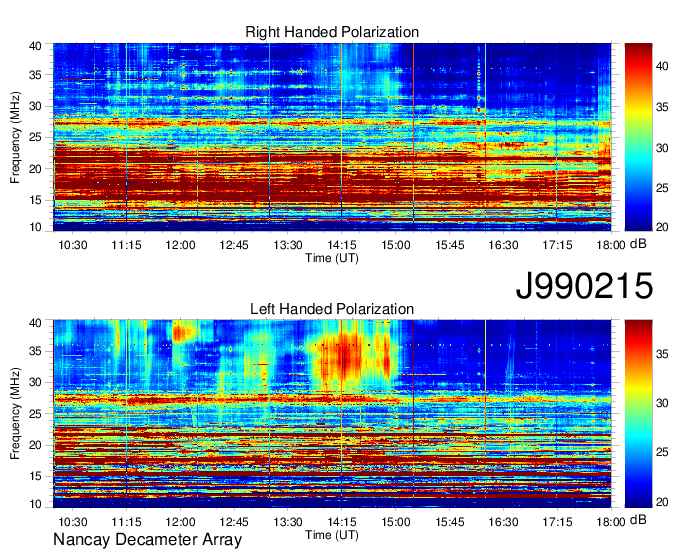Click the 35 MHz frequency tick of Right Handed plot
Image resolution: width=680 pixels, height=552 pixels.
coord(35,75)
